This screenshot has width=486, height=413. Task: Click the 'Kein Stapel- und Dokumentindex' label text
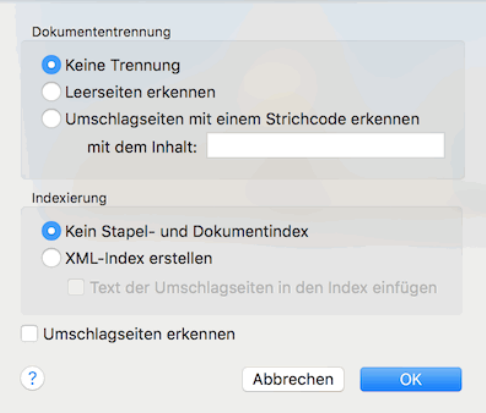187,232
